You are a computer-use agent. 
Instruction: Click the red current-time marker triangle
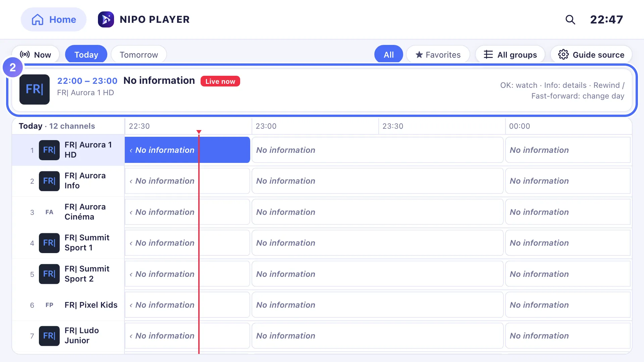[199, 132]
